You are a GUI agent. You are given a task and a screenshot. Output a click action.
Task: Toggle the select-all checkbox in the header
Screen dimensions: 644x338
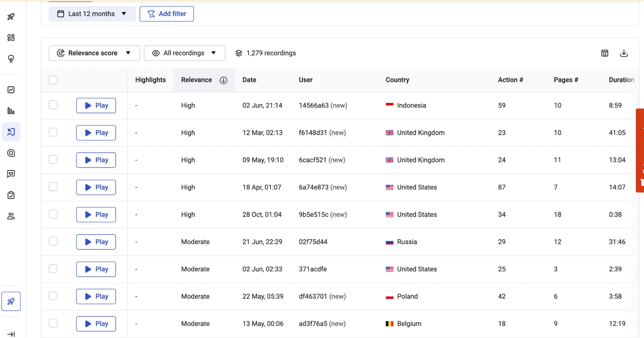coord(53,80)
